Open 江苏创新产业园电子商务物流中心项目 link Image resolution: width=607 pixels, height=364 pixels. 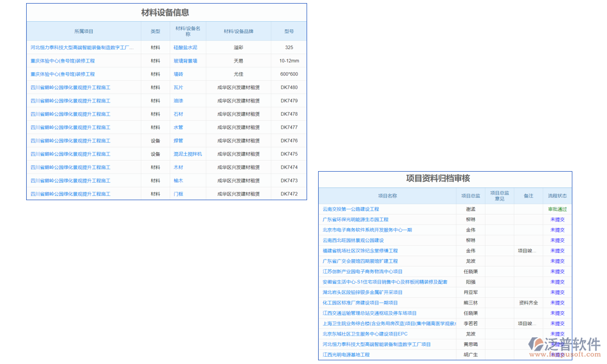pos(362,271)
